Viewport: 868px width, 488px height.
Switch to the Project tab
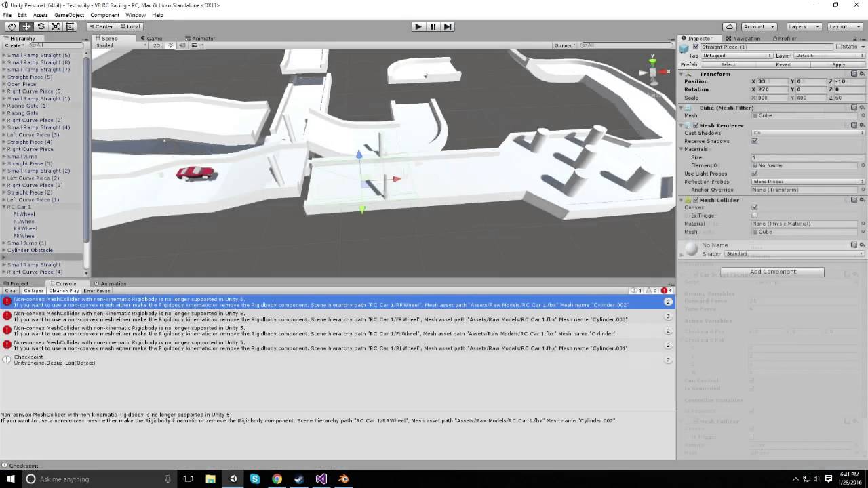point(16,283)
